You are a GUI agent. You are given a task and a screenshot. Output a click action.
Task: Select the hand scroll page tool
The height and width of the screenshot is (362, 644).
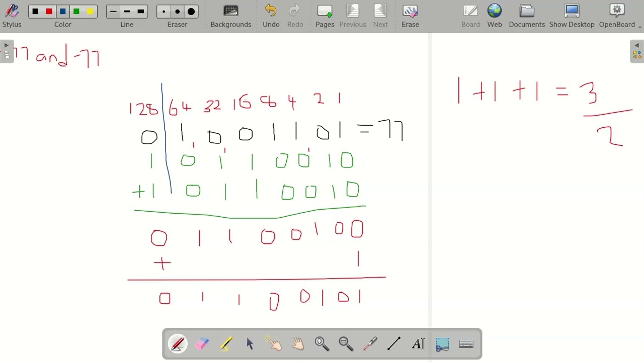(298, 344)
